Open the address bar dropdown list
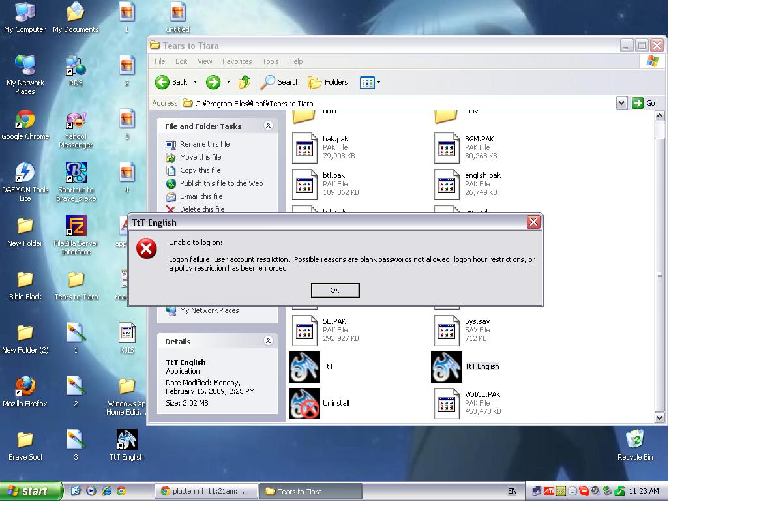This screenshot has width=772, height=532. [621, 103]
